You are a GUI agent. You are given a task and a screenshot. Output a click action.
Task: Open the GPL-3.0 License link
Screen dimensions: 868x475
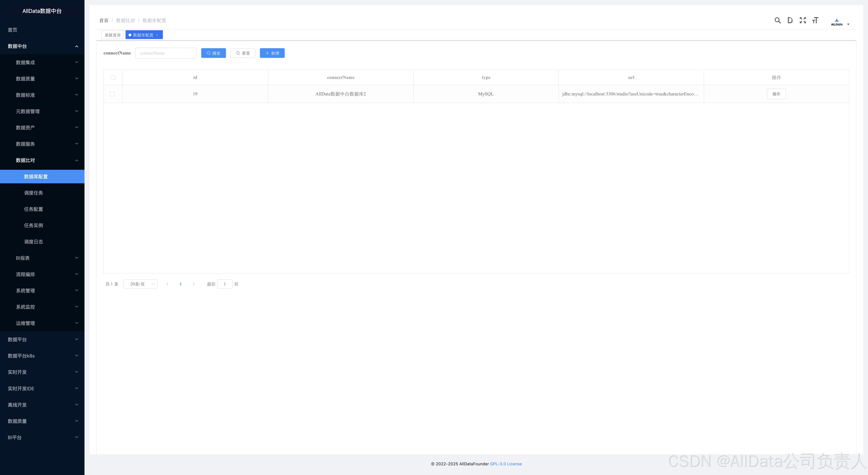tap(505, 464)
